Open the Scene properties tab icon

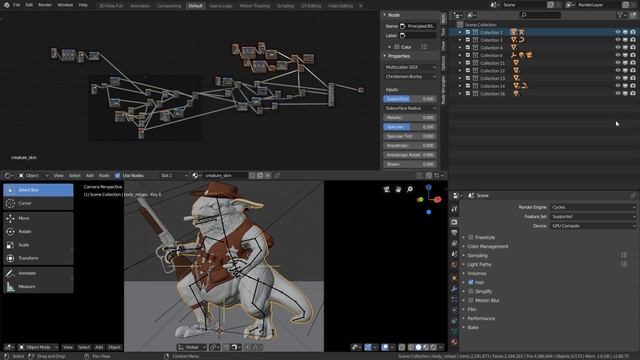tap(454, 254)
